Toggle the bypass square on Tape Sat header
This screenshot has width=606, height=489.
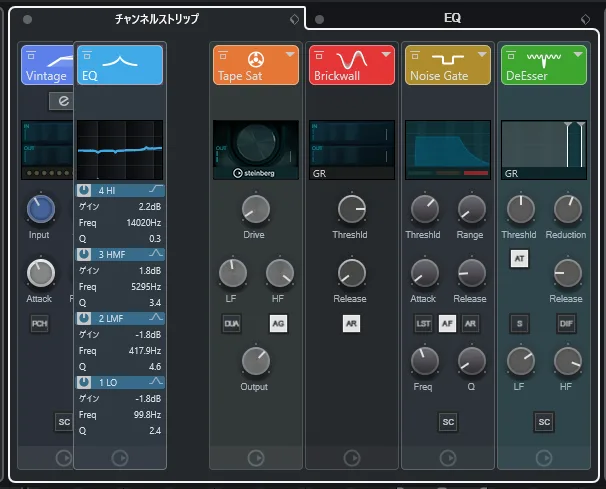(x=223, y=55)
